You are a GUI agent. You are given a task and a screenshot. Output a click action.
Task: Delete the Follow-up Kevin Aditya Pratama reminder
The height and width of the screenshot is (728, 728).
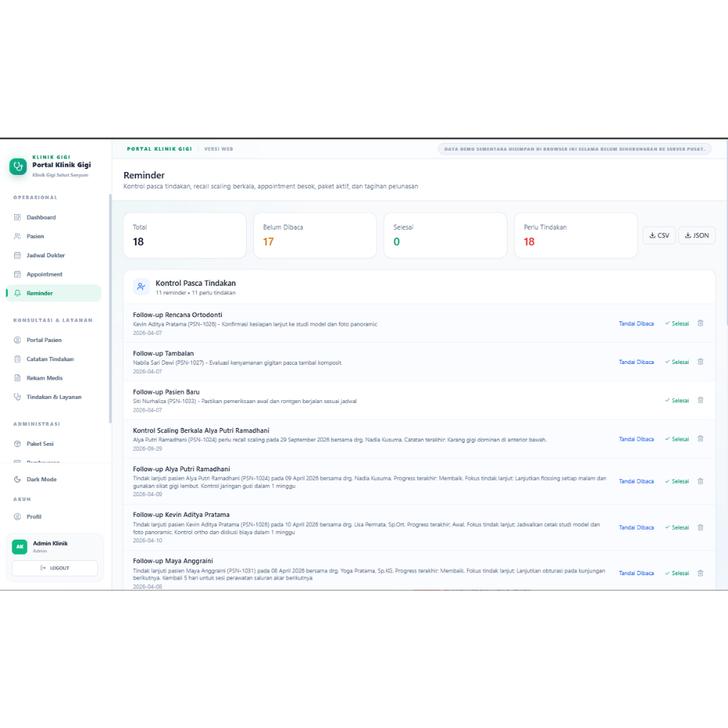700,528
